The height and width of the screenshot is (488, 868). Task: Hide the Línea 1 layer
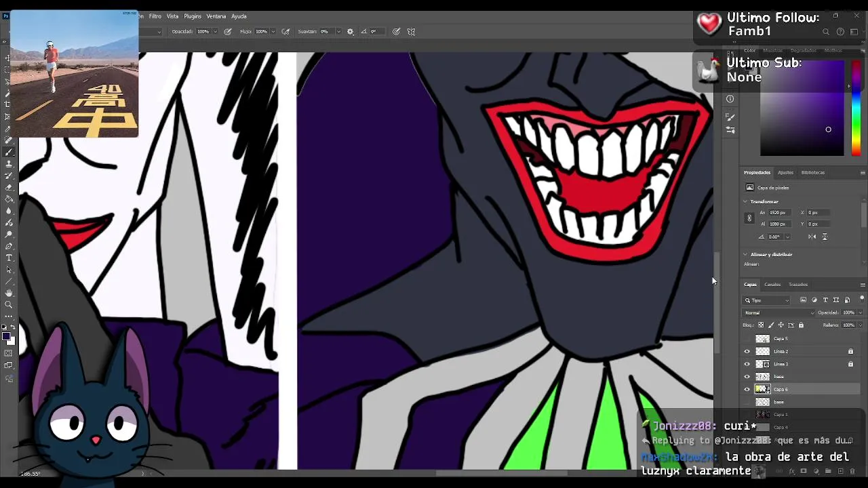pyautogui.click(x=747, y=364)
